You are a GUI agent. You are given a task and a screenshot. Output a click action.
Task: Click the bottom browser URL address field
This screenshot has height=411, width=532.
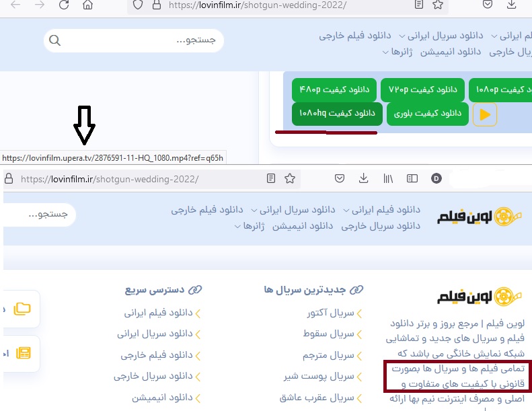click(110, 179)
